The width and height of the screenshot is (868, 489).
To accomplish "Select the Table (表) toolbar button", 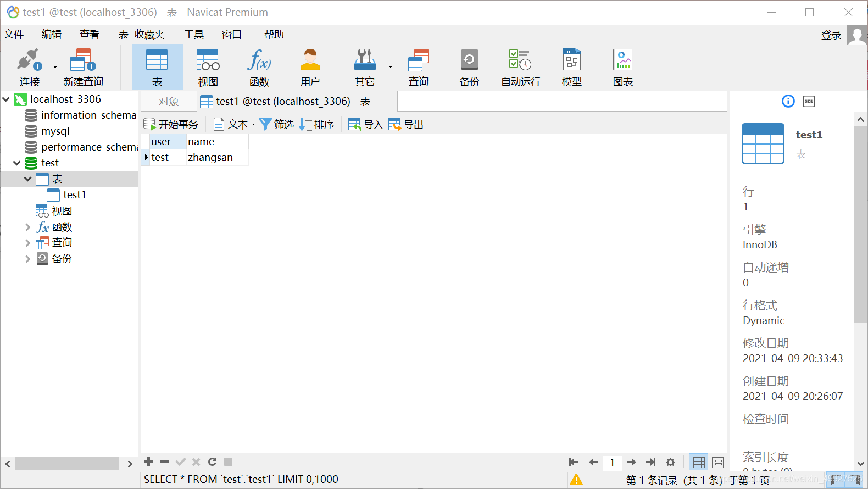I will (x=157, y=68).
